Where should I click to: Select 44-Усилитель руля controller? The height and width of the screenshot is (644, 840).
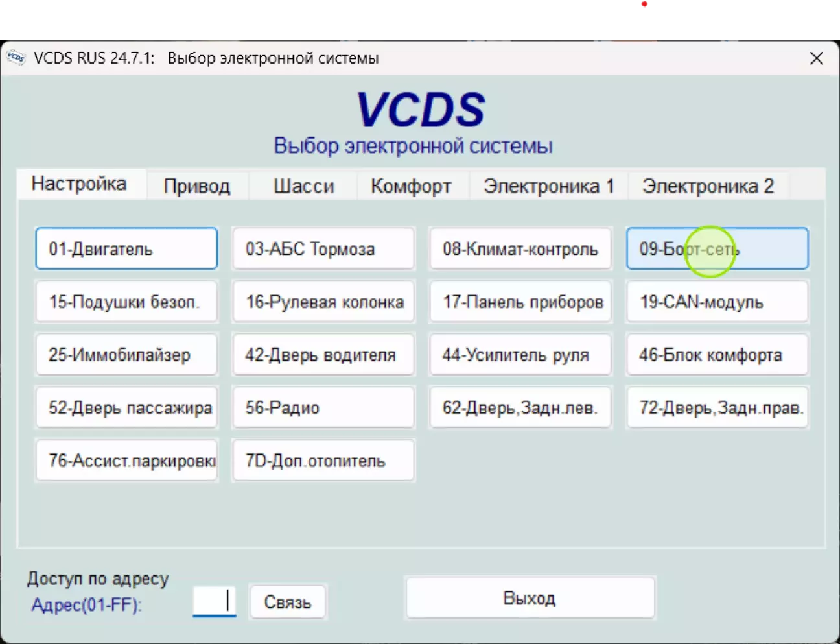(x=520, y=355)
